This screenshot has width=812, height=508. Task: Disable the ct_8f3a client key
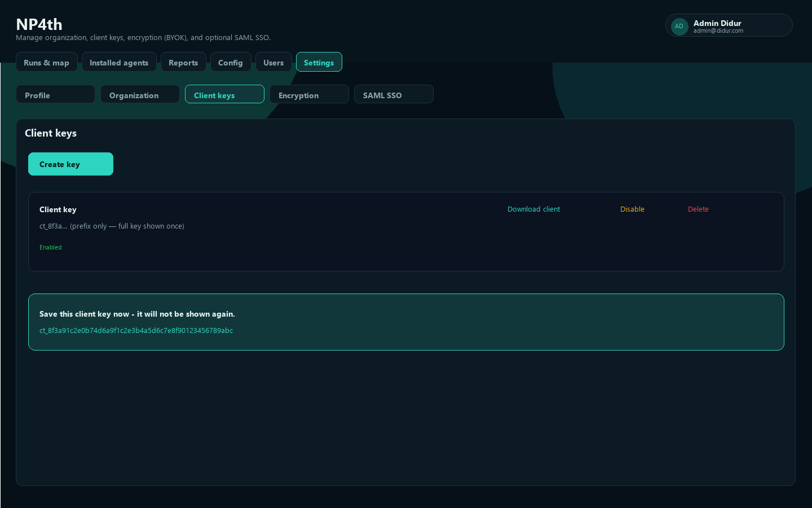coord(632,209)
